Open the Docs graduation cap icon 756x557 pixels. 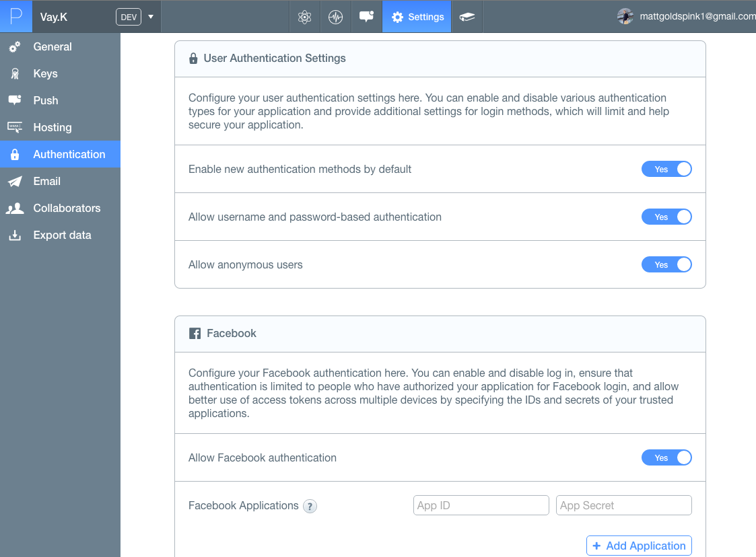[467, 17]
